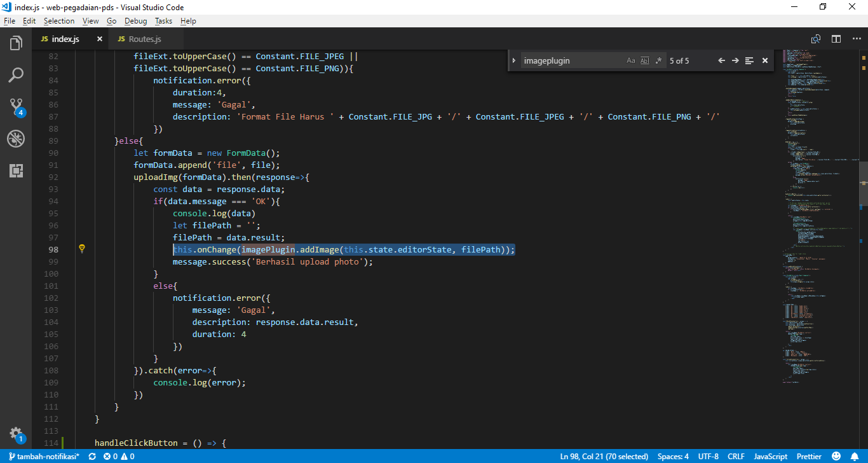Send feedback via the smiley icon

pyautogui.click(x=836, y=456)
